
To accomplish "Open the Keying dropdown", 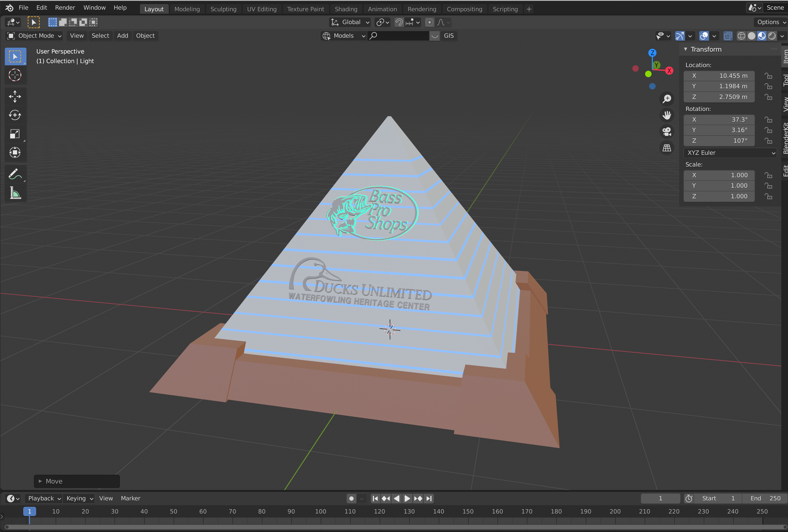I will (80, 498).
